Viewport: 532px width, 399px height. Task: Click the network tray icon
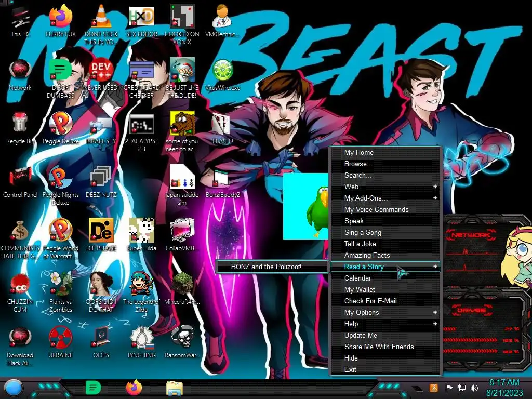click(x=462, y=388)
